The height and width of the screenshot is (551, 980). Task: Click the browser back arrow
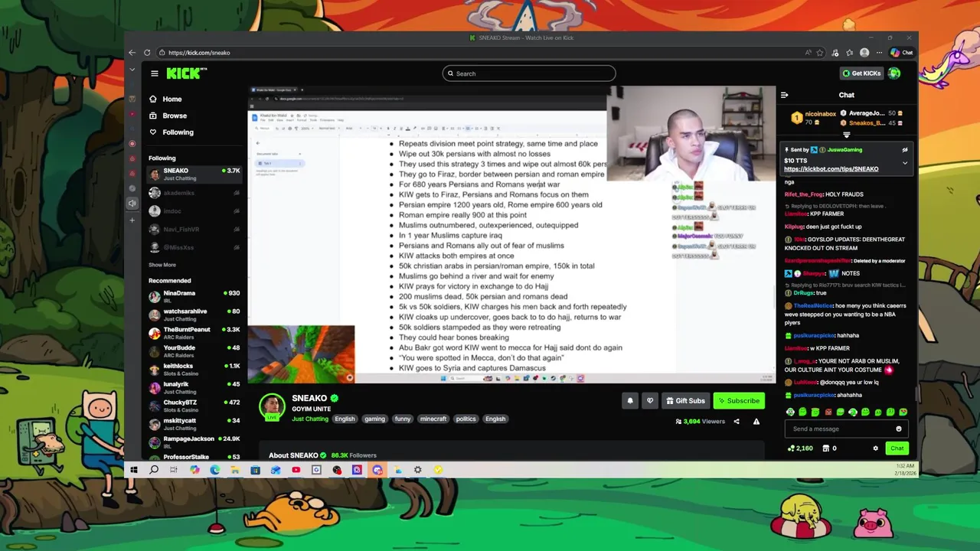pyautogui.click(x=132, y=53)
